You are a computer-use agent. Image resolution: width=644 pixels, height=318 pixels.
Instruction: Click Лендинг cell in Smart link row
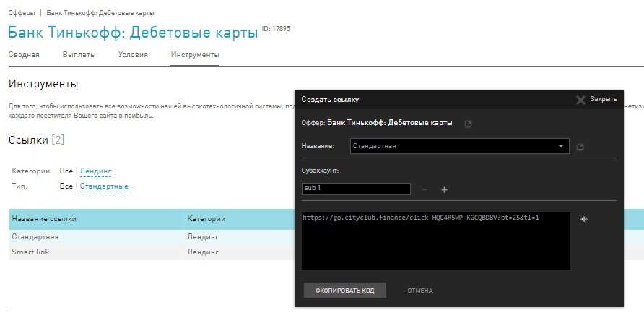coord(203,252)
